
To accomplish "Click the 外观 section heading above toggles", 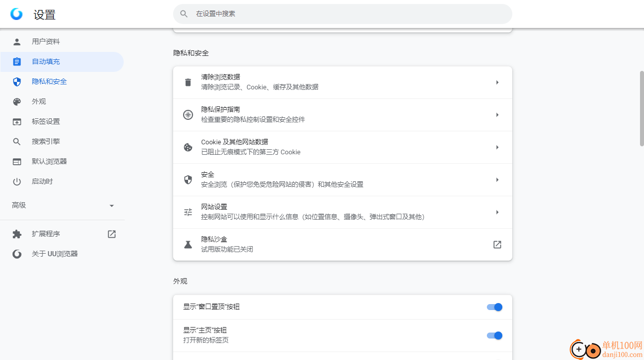I will [180, 281].
